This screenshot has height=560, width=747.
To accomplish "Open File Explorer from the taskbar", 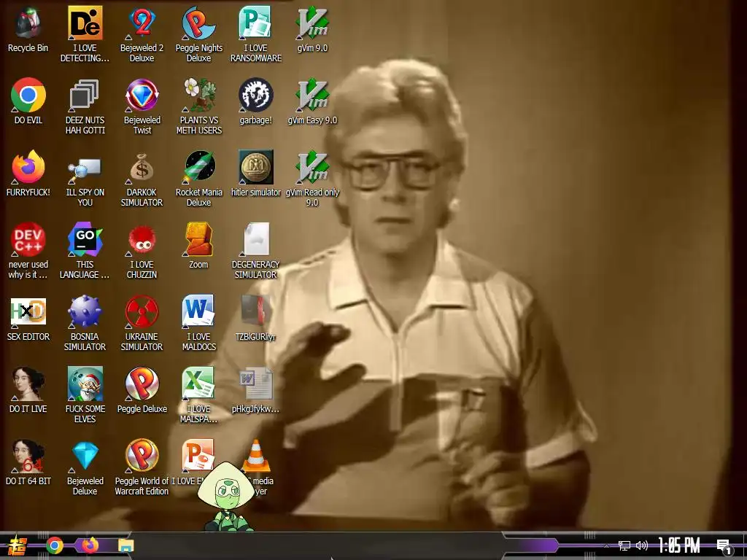I will [125, 545].
